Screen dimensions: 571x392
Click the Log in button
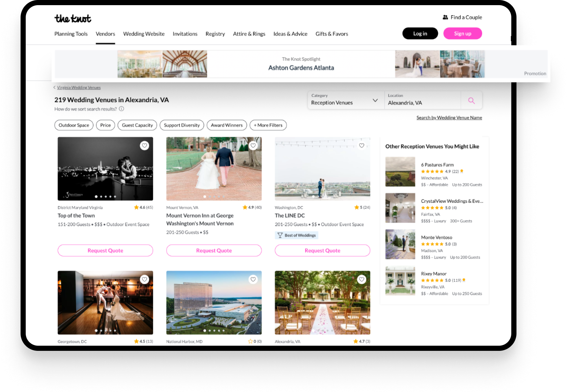coord(420,33)
